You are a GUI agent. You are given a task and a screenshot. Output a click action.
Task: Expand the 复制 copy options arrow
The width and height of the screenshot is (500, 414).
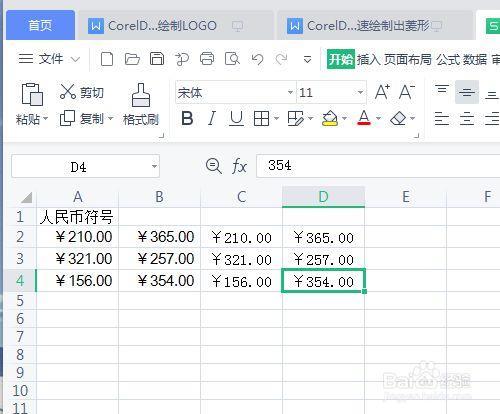[111, 118]
